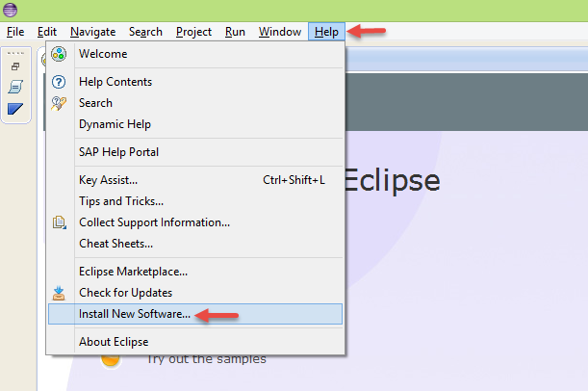Viewport: 588px width, 391px height.
Task: Click the Collect Support Information clipboard icon
Action: tap(59, 222)
